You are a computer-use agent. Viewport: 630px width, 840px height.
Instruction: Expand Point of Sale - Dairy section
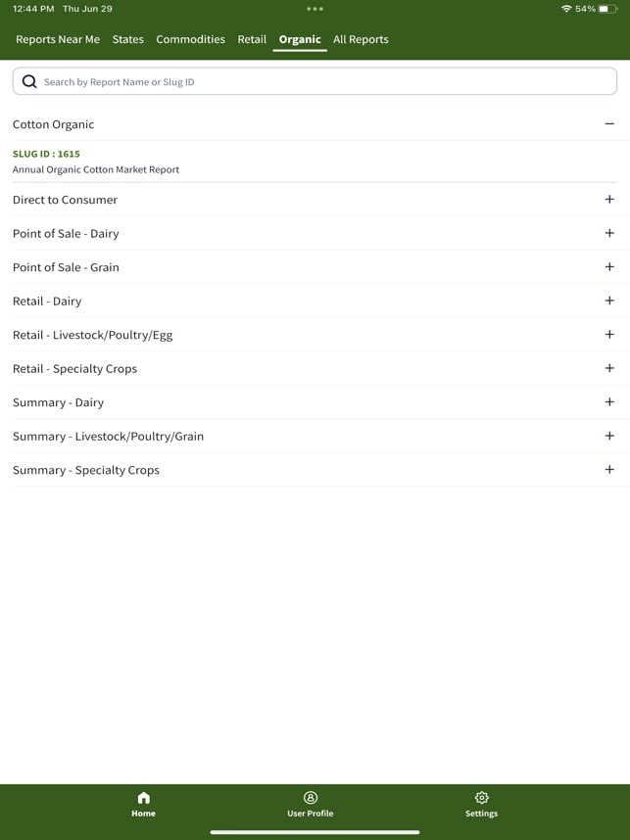tap(609, 233)
